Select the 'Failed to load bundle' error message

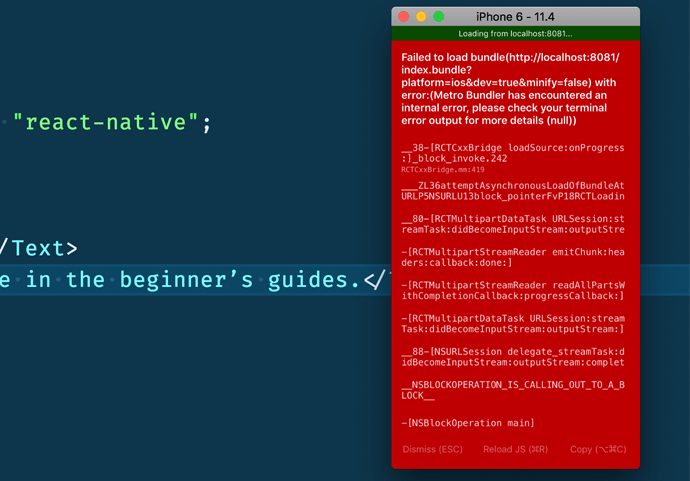coord(510,89)
